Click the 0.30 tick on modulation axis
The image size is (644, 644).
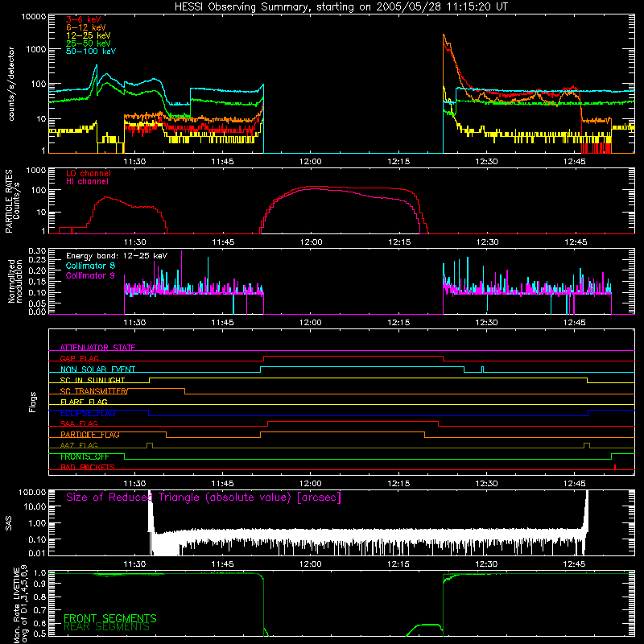(x=36, y=251)
